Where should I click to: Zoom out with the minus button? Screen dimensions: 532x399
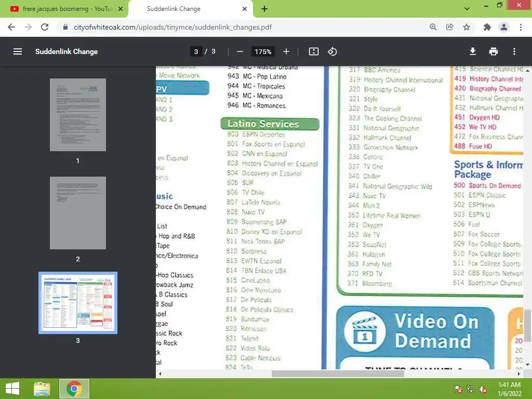[x=240, y=51]
